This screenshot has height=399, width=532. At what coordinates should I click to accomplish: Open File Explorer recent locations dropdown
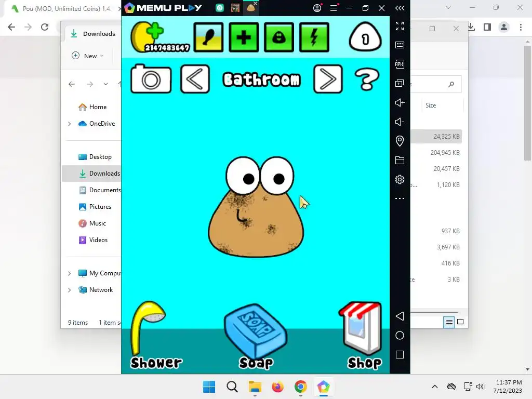click(x=106, y=84)
